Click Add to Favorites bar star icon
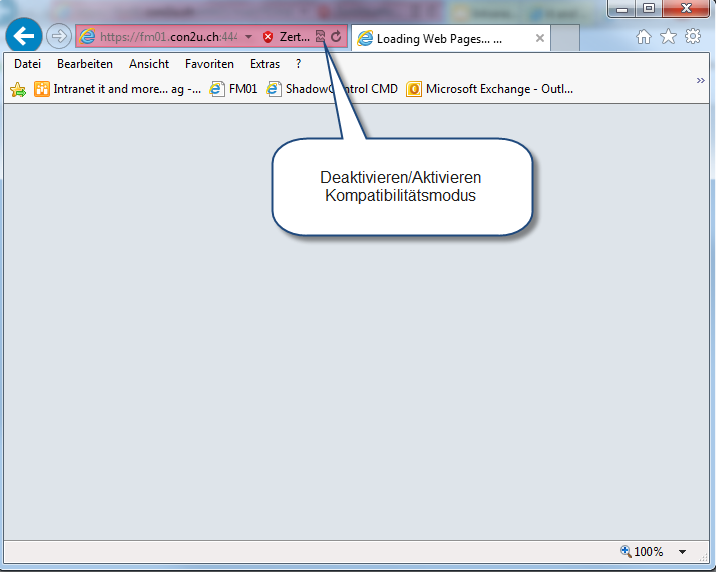Image resolution: width=716 pixels, height=572 pixels. 17,89
